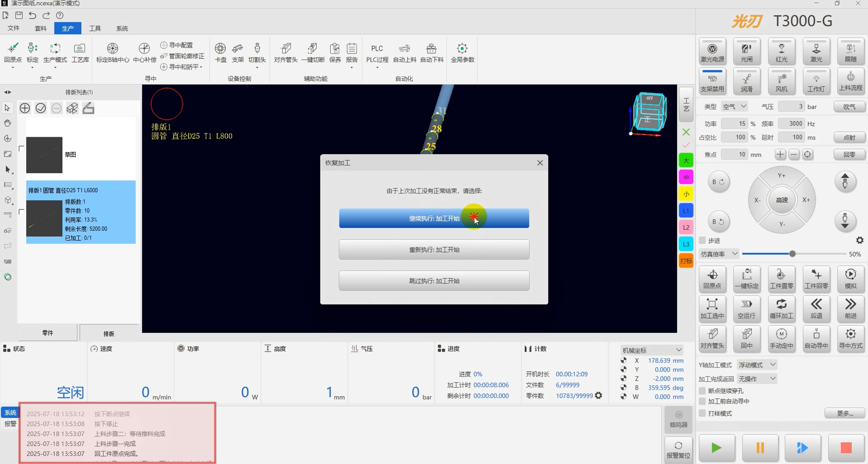The height and width of the screenshot is (464, 868).
Task: Select the orange 打标 marking swatch
Action: 686,261
